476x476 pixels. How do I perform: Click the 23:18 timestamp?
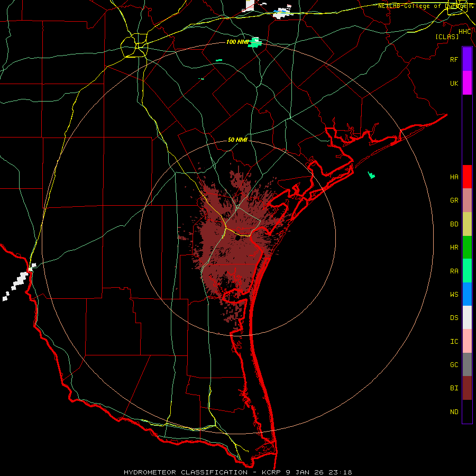(x=340, y=472)
